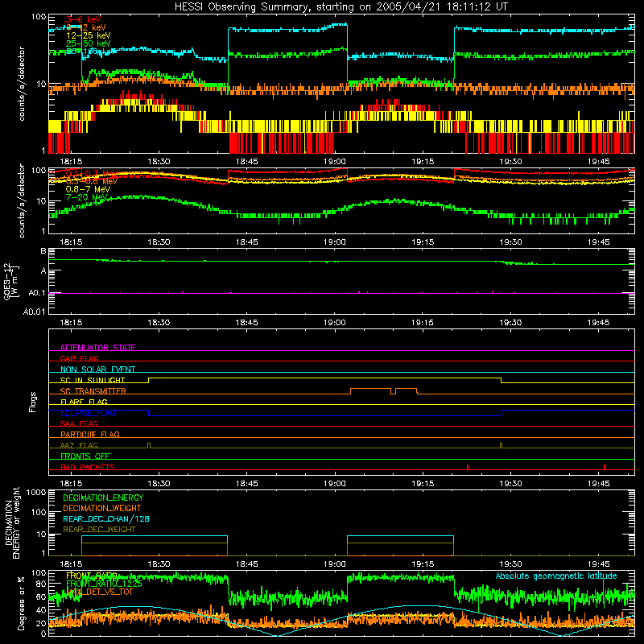Image resolution: width=644 pixels, height=644 pixels.
Task: Click the REAR_DEC_CHAN/128 legend label
Action: point(106,518)
